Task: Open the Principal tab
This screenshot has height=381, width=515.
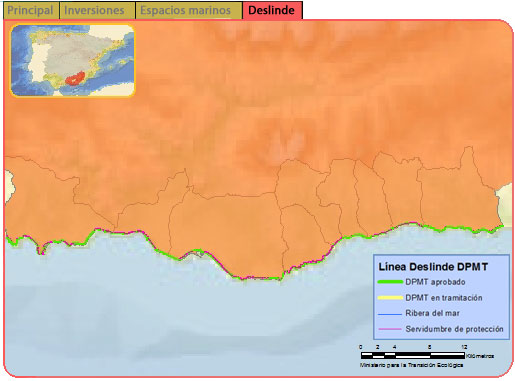Action: [x=31, y=10]
